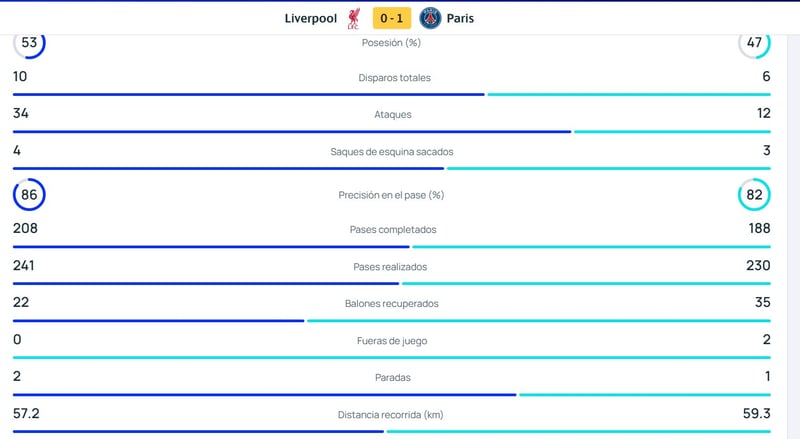This screenshot has height=439, width=800.
Task: Click Liverpool's 86 pass accuracy circle
Action: click(29, 195)
